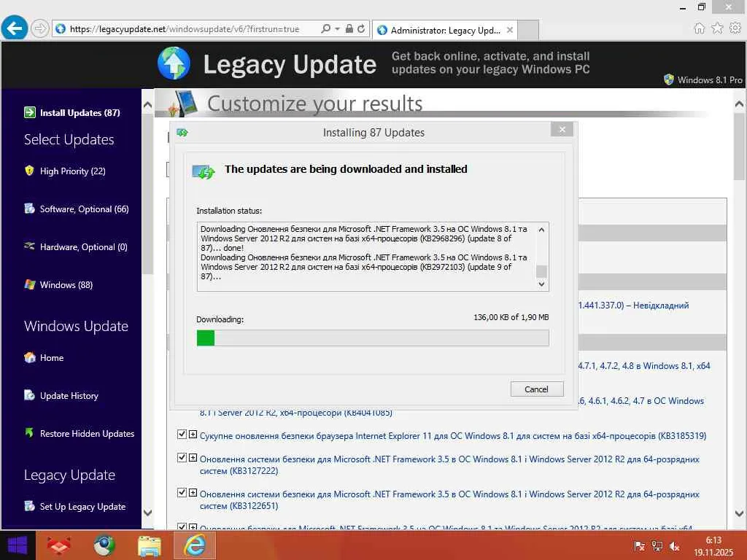Viewport: 747px width, 560px height.
Task: Click the search magnifier in address bar
Action: coord(326,28)
